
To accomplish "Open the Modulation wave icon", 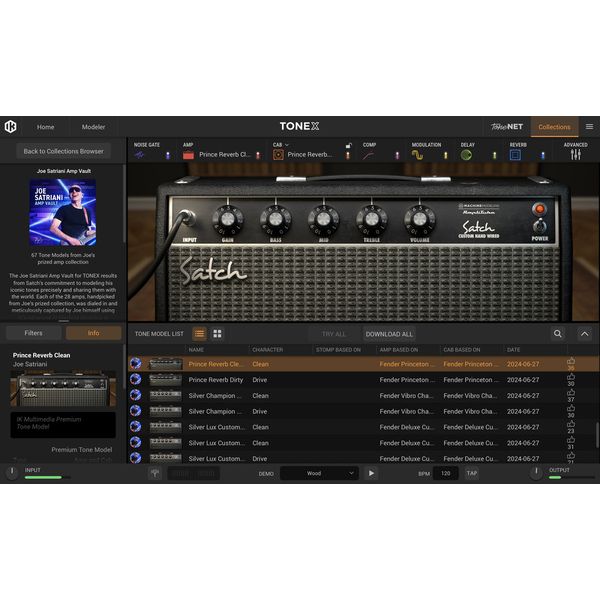I will (x=417, y=155).
